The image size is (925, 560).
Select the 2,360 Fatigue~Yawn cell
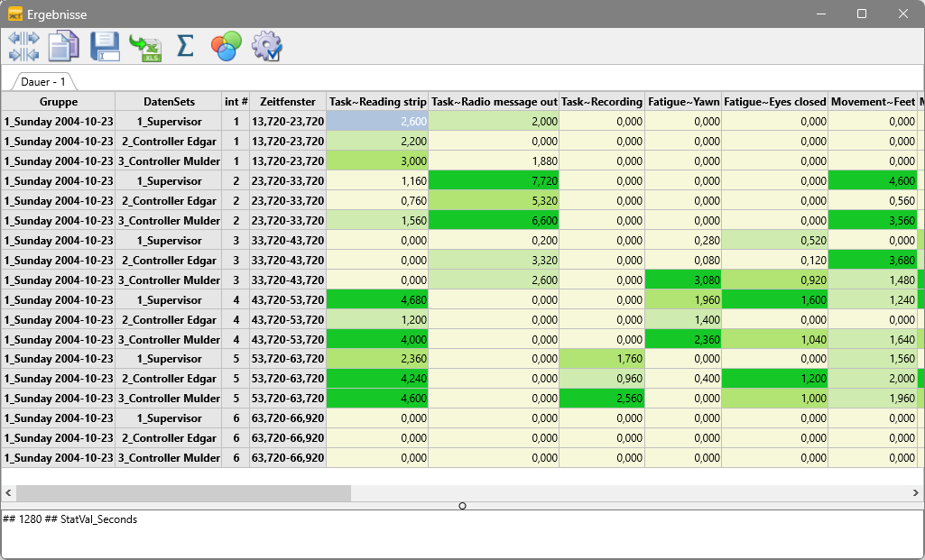683,340
